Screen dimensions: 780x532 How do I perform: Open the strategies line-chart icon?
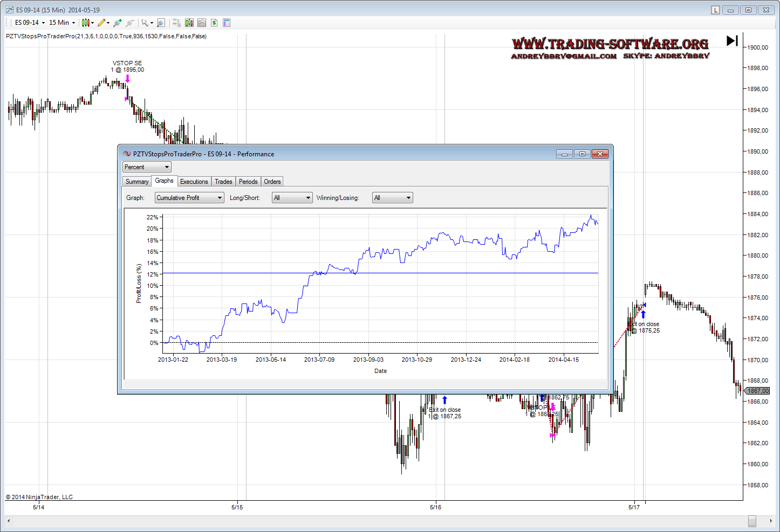[x=201, y=23]
